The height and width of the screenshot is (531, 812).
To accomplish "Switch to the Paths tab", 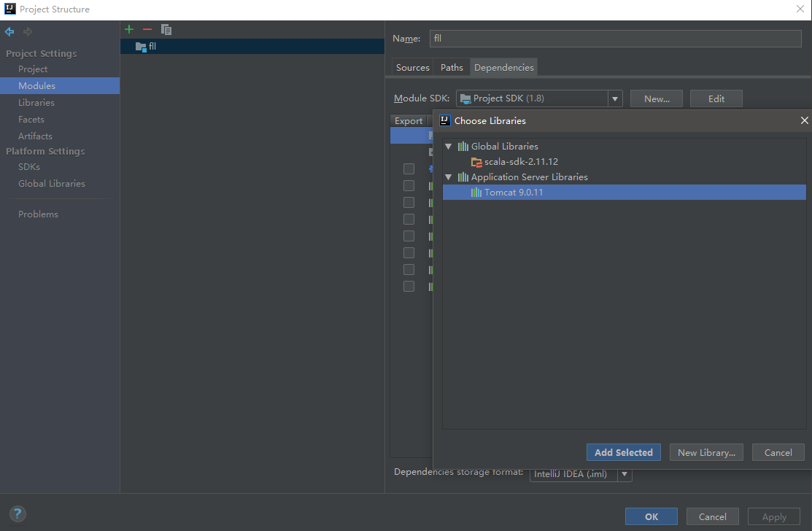I will pyautogui.click(x=452, y=67).
